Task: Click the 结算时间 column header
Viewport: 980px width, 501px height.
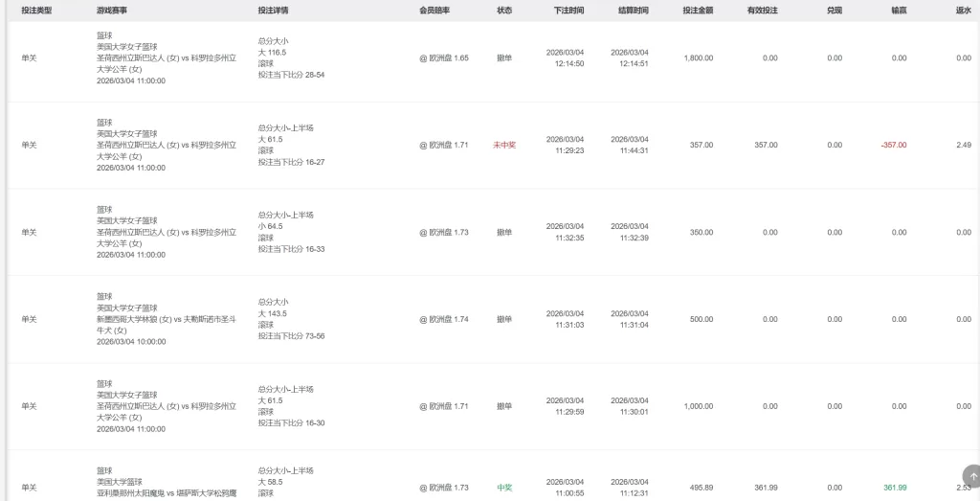Action: 634,10
